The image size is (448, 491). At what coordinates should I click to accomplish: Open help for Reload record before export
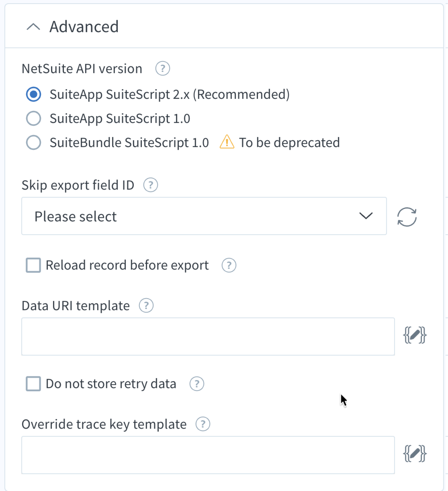tap(229, 265)
